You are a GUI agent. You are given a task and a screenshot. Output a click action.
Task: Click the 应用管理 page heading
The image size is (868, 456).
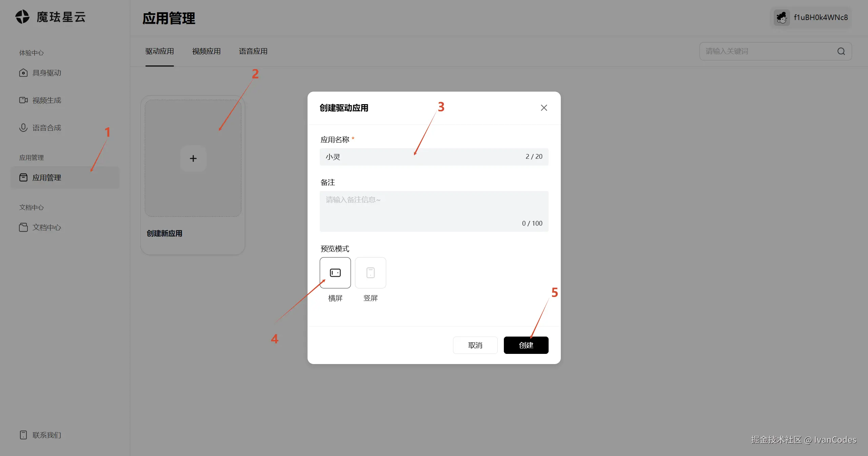(169, 18)
